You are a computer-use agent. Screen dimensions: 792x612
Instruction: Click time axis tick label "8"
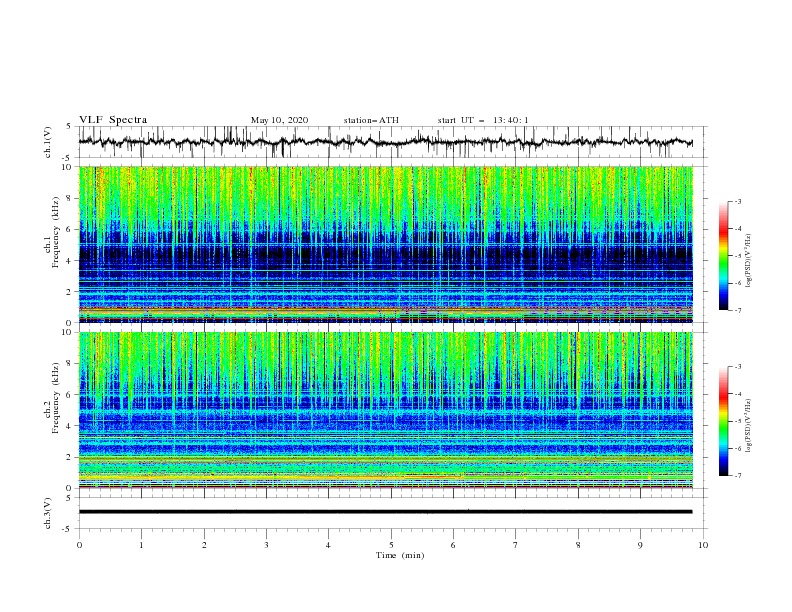tap(578, 545)
